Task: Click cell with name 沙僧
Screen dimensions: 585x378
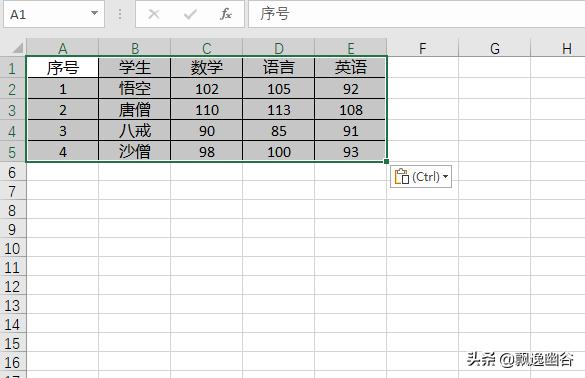Action: click(x=135, y=152)
